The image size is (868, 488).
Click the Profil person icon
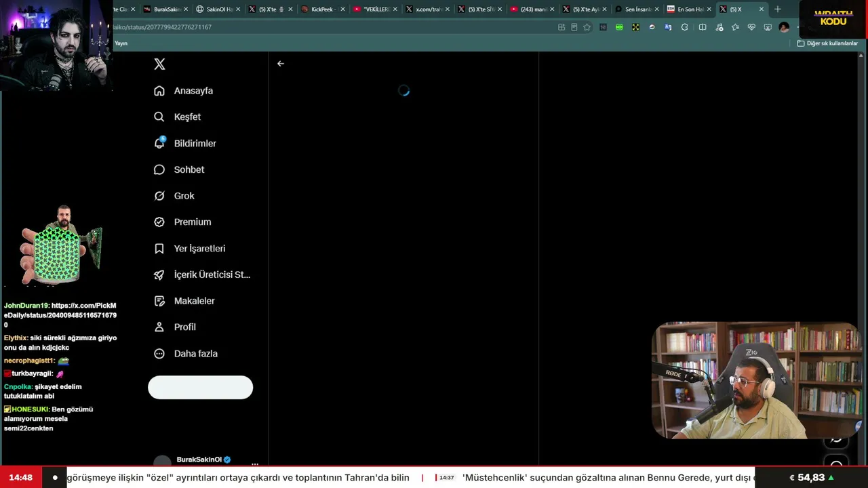159,327
